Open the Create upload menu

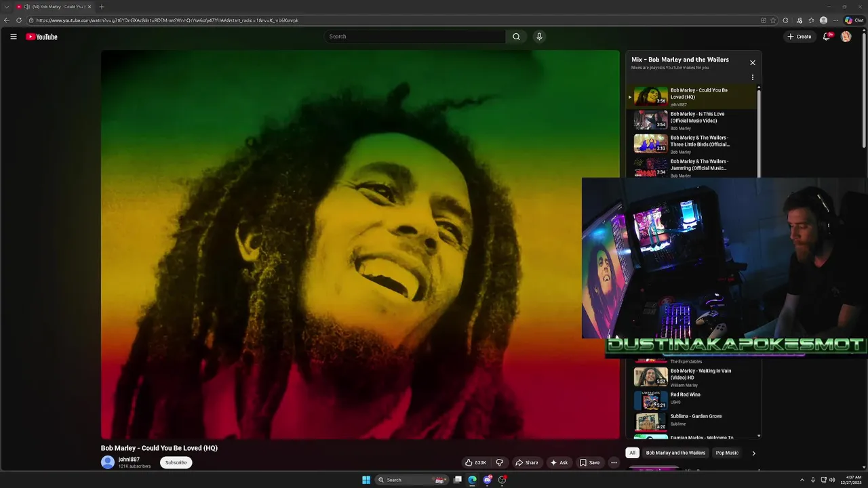(800, 37)
